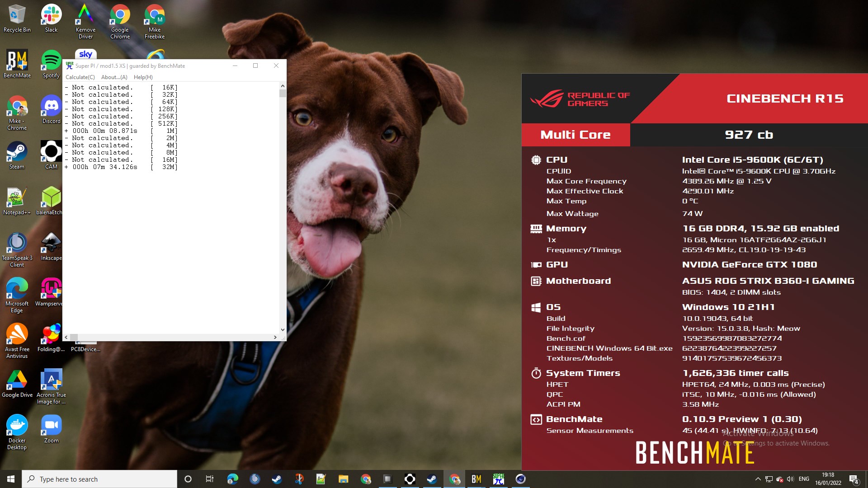The image size is (868, 488).
Task: Open the Folding@home desktop icon
Action: (51, 338)
